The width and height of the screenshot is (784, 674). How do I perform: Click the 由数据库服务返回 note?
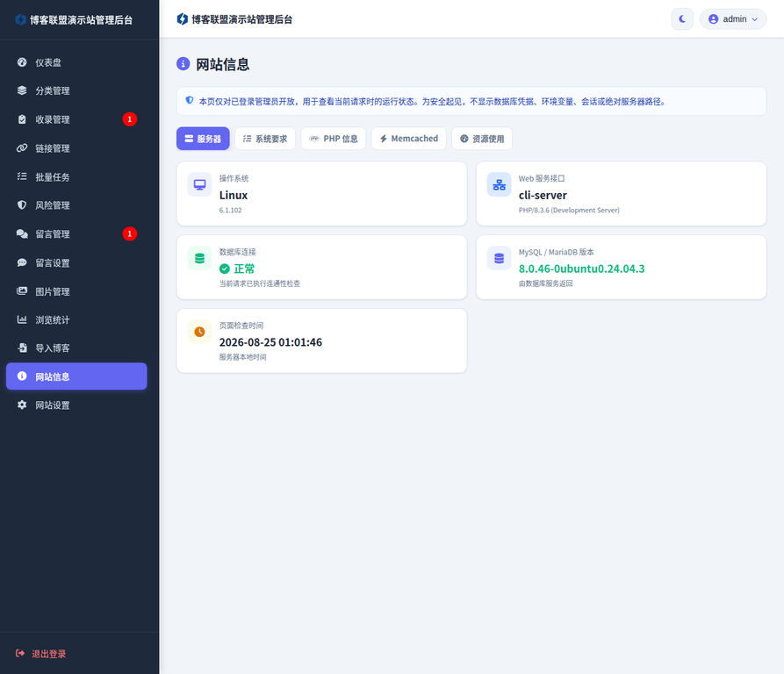point(545,283)
